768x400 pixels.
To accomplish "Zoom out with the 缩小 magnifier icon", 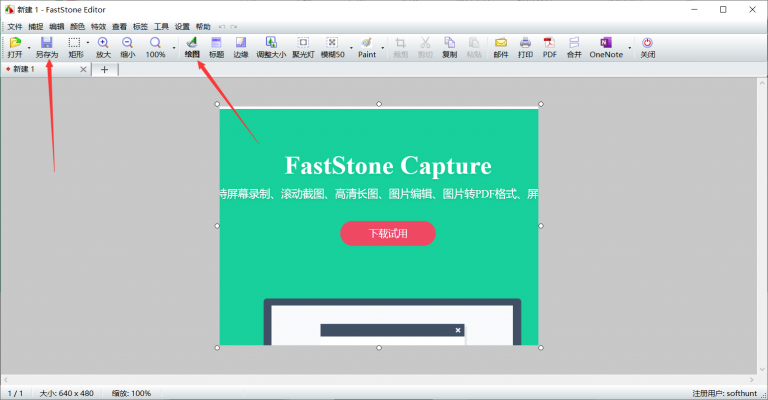I will pyautogui.click(x=127, y=47).
